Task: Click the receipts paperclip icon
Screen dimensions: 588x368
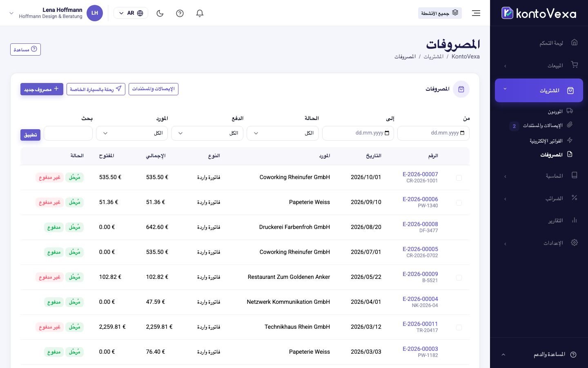Action: point(570,125)
